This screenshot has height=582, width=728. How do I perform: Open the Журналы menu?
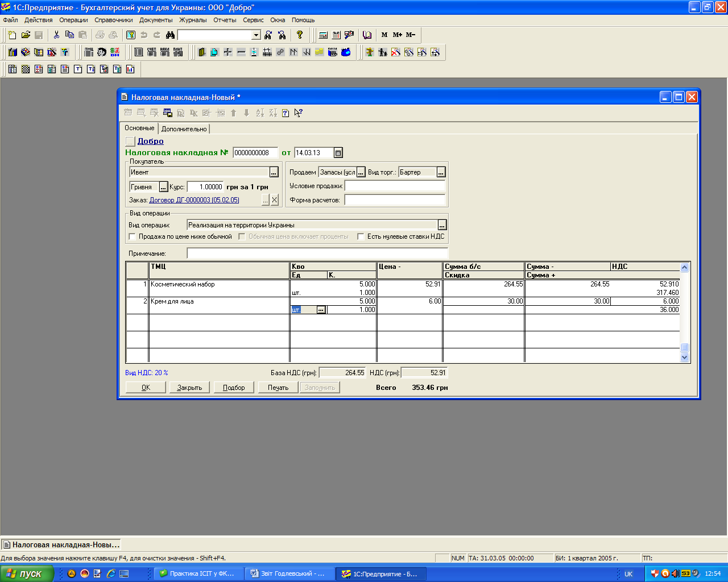tap(193, 20)
